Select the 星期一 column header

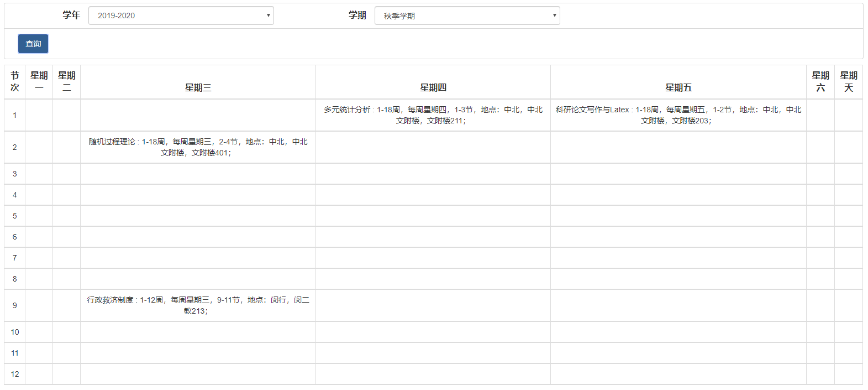point(39,81)
